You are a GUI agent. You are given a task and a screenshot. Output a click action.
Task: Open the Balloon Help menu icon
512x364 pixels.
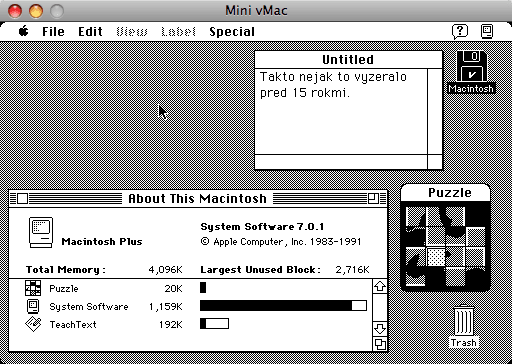[460, 31]
